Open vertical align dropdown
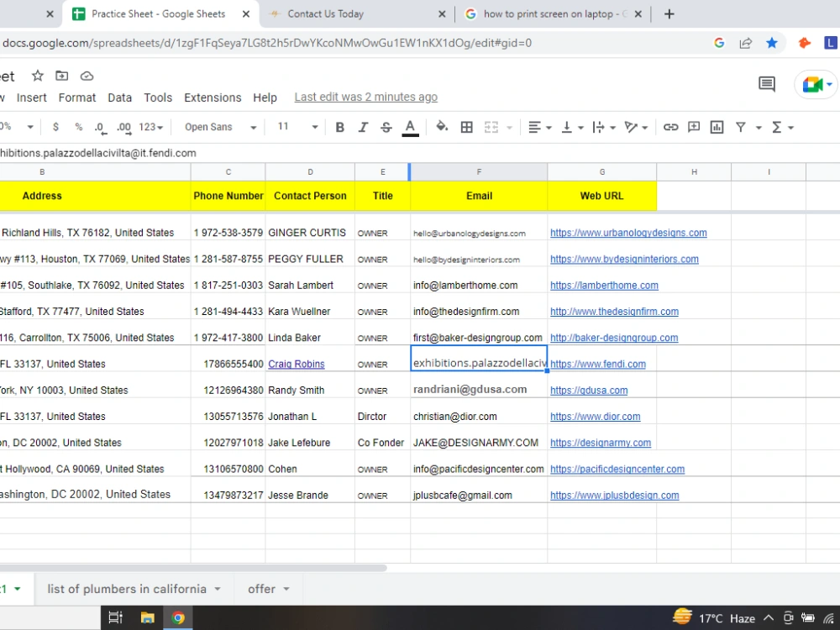 point(572,127)
